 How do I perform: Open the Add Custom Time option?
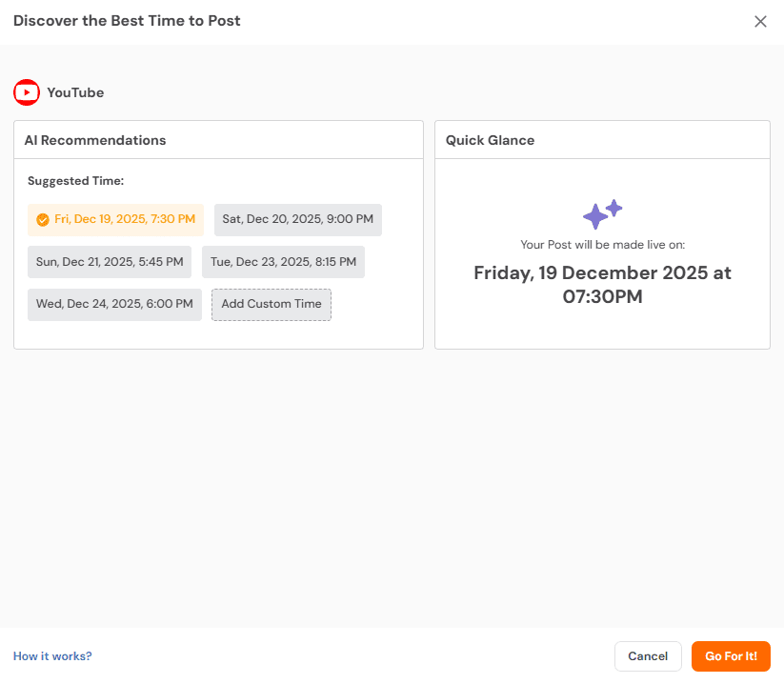pos(271,305)
